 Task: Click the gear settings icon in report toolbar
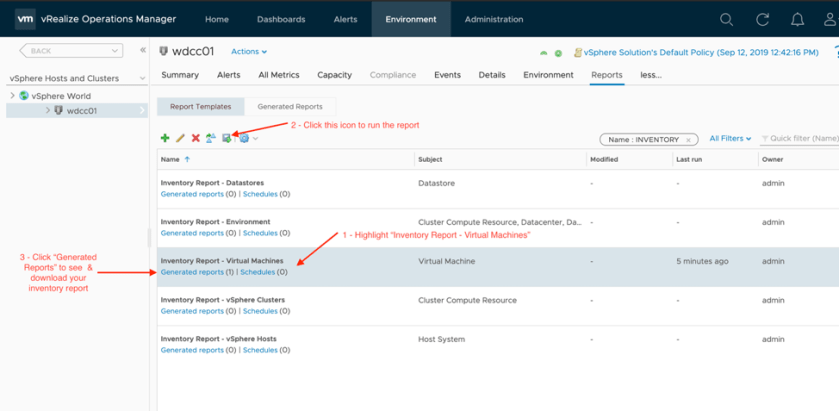[x=244, y=138]
